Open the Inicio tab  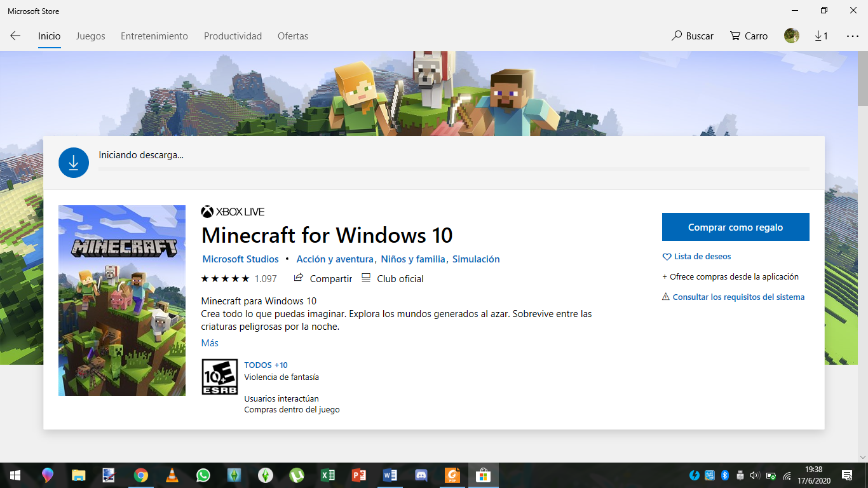coord(49,36)
